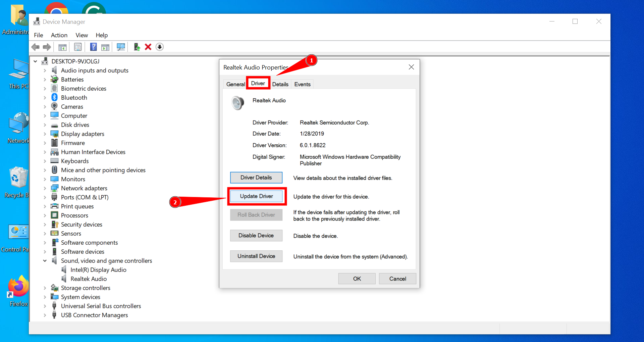This screenshot has width=644, height=342.
Task: Open the View menu
Action: tap(82, 35)
